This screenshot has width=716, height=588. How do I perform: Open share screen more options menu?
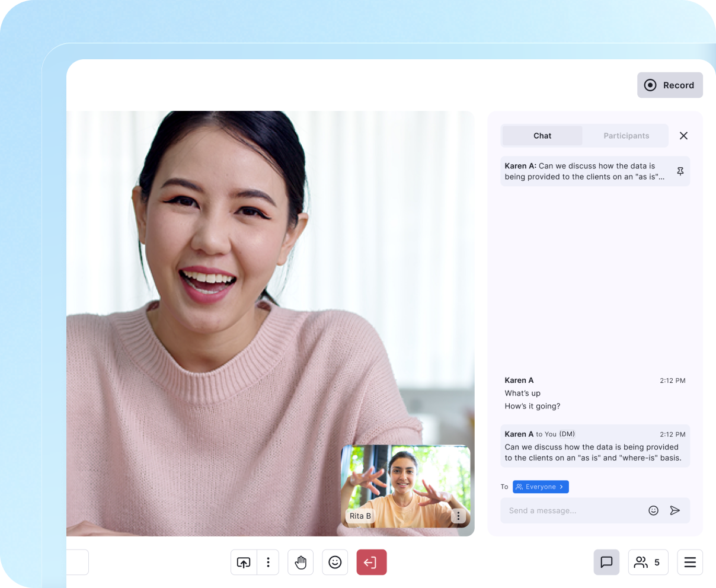268,563
